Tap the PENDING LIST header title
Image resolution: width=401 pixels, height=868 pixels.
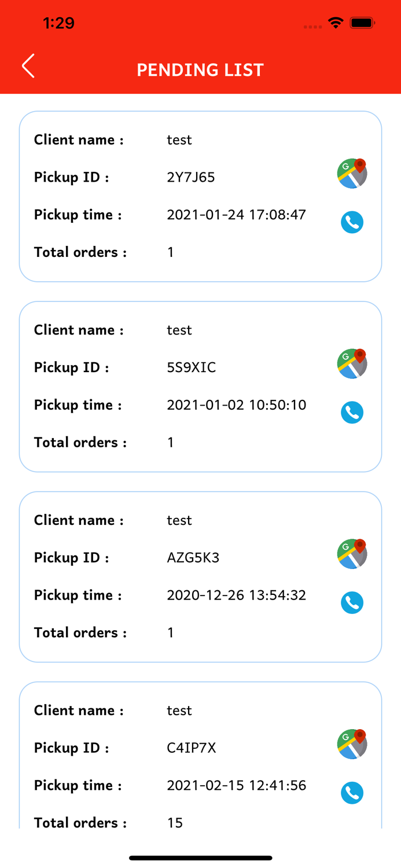pyautogui.click(x=200, y=70)
